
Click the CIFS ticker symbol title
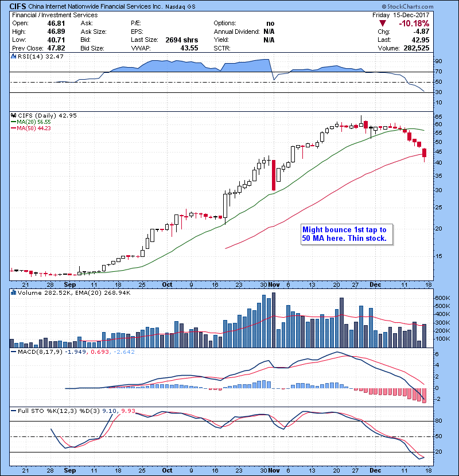17,6
